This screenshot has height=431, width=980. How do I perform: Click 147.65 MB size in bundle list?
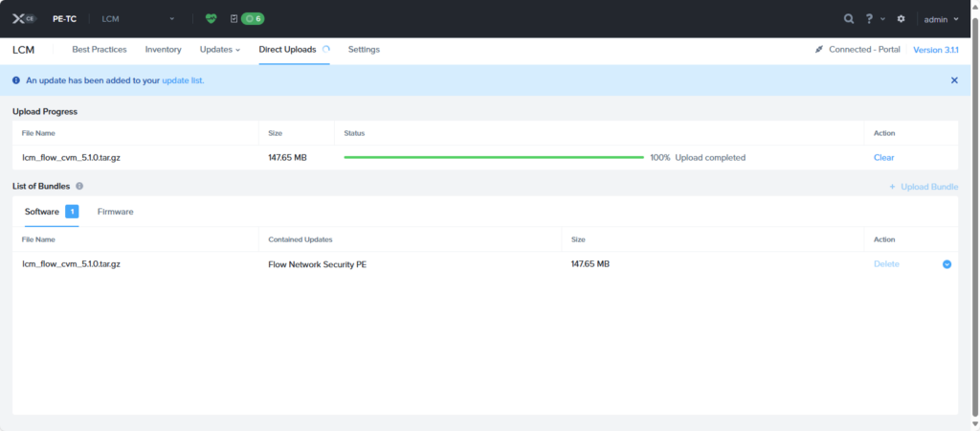(x=590, y=264)
